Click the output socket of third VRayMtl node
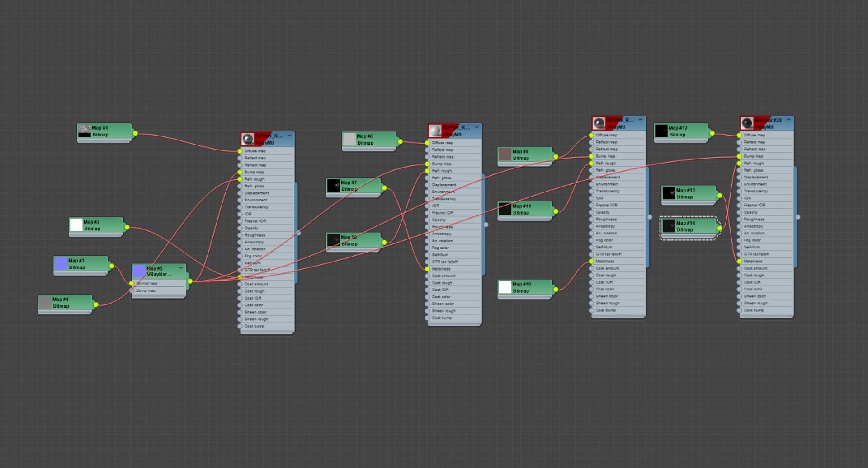This screenshot has height=468, width=868. tap(650, 217)
